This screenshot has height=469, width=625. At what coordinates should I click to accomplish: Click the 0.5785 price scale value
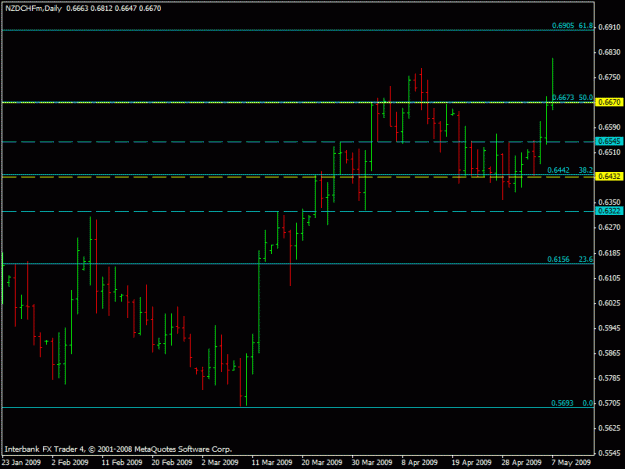[x=609, y=378]
